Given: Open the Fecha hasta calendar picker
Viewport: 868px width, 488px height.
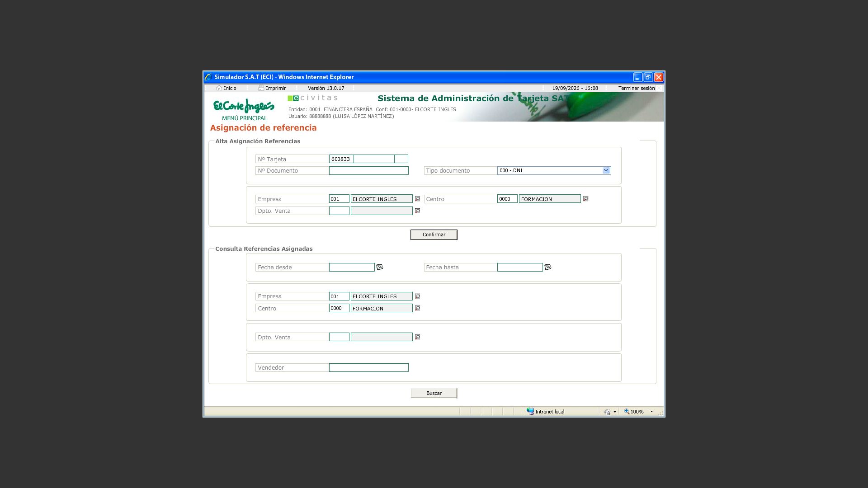Looking at the screenshot, I should (548, 267).
